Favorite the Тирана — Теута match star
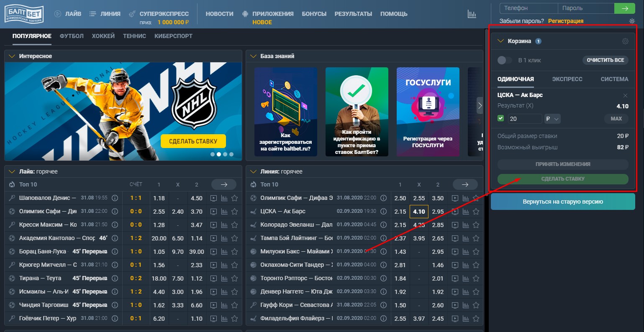This screenshot has width=644, height=332. [x=234, y=278]
